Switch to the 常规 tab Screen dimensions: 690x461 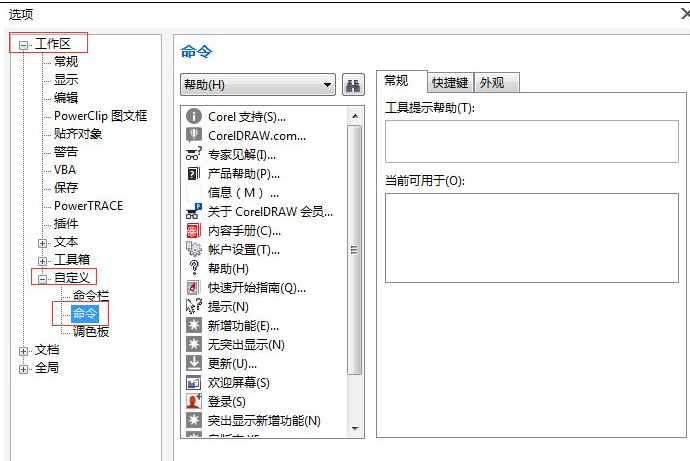pos(402,81)
